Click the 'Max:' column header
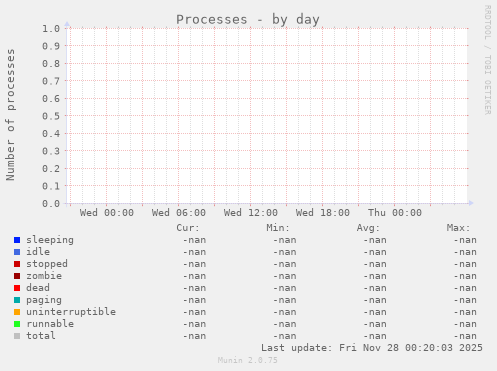 (458, 228)
